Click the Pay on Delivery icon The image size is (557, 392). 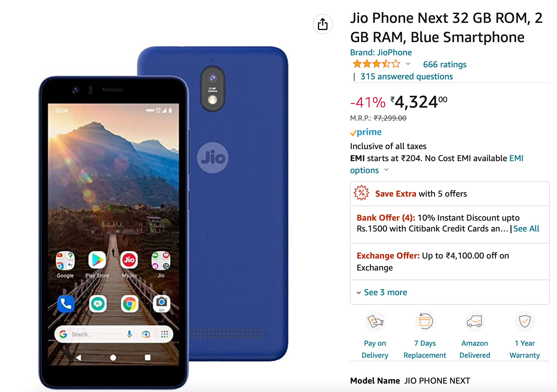[375, 321]
